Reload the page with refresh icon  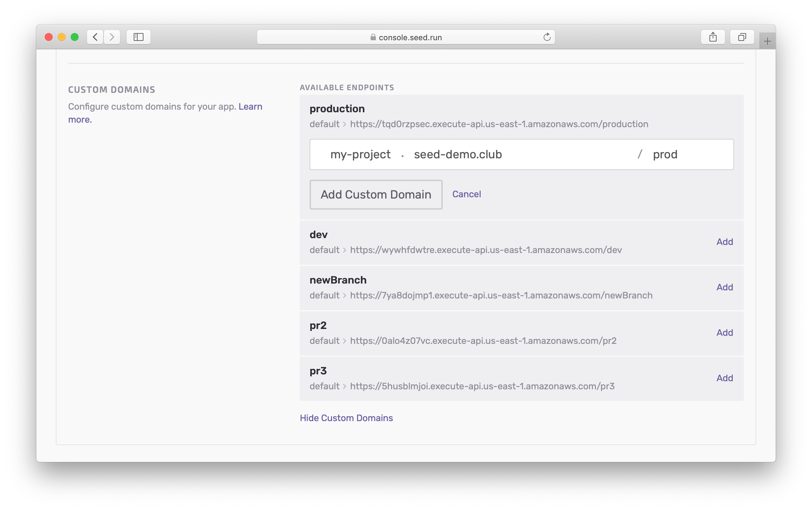[547, 37]
